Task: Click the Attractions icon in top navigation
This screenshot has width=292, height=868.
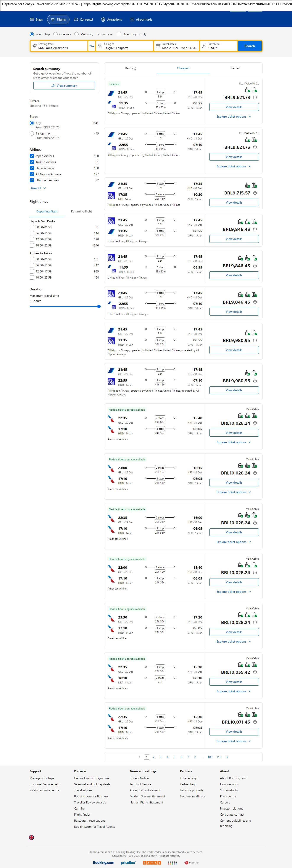Action: click(103, 19)
